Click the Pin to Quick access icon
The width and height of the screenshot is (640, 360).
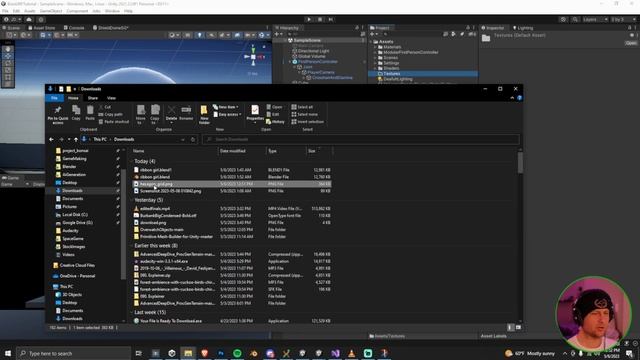coord(58,114)
